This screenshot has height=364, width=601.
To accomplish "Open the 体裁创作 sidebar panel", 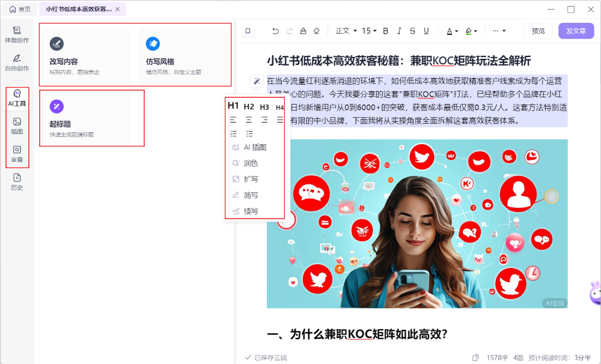I will [x=17, y=35].
